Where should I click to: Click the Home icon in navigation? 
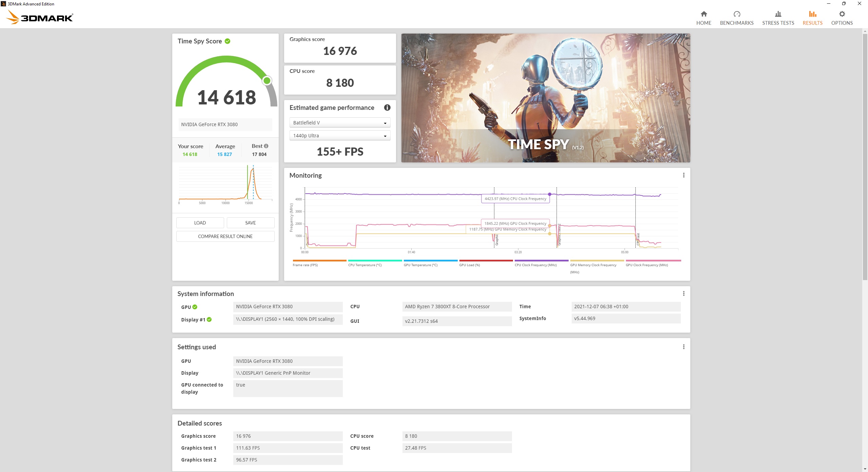pos(704,14)
